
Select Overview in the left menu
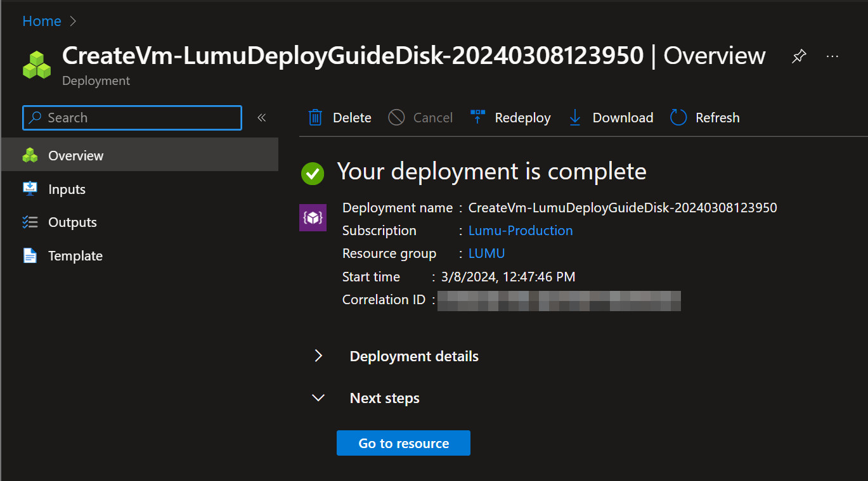[x=75, y=155]
